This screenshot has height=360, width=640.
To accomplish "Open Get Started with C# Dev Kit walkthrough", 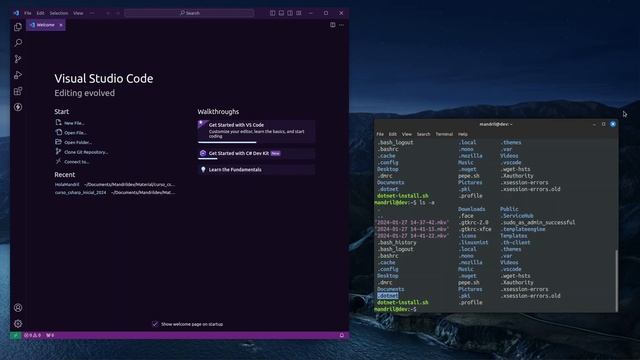I will point(256,153).
